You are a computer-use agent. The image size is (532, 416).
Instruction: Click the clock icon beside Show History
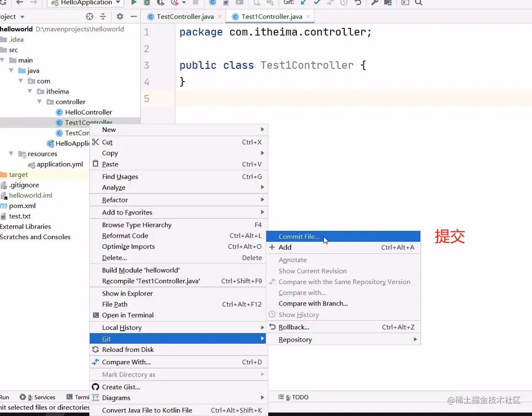pos(272,314)
